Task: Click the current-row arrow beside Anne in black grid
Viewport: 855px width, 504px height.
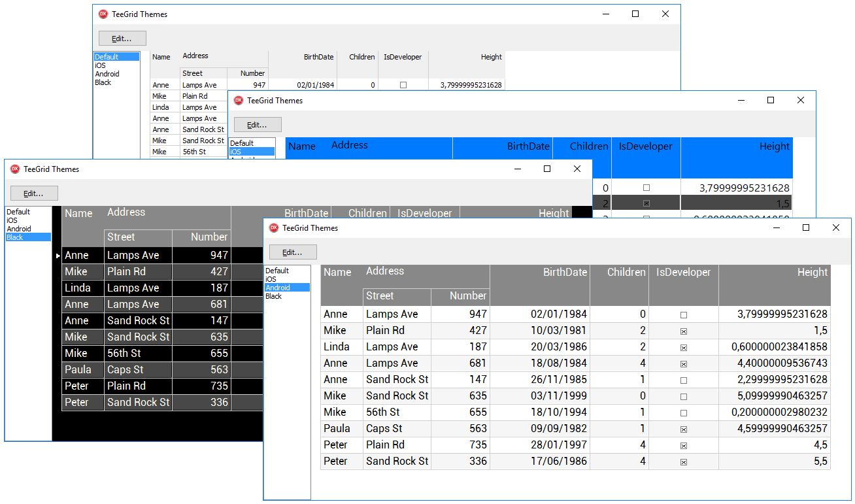Action: tap(58, 256)
